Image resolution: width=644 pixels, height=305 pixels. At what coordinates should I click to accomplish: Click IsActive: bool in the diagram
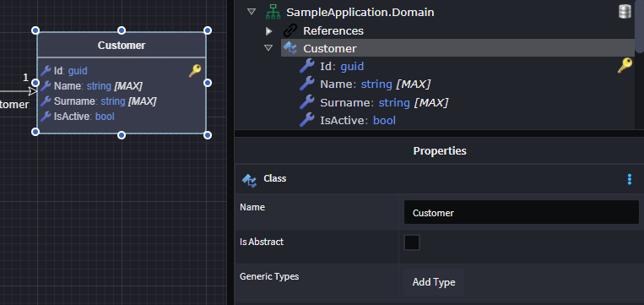(84, 117)
